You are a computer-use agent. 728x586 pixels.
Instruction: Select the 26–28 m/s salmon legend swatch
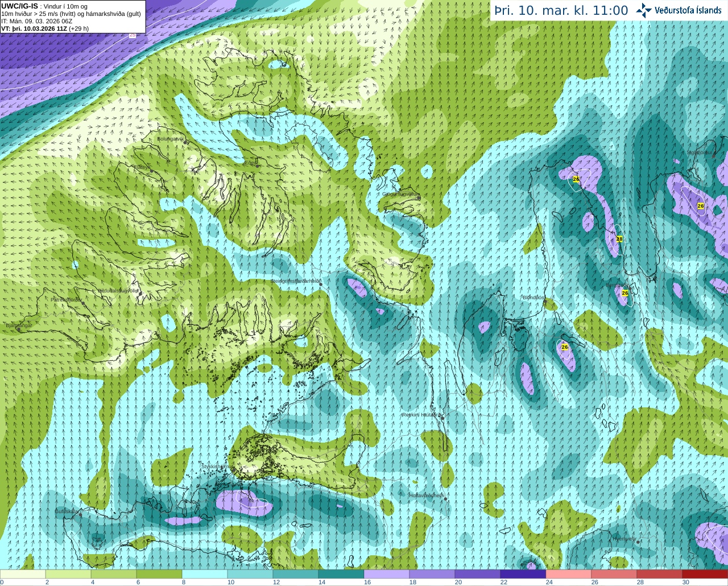coord(614,574)
